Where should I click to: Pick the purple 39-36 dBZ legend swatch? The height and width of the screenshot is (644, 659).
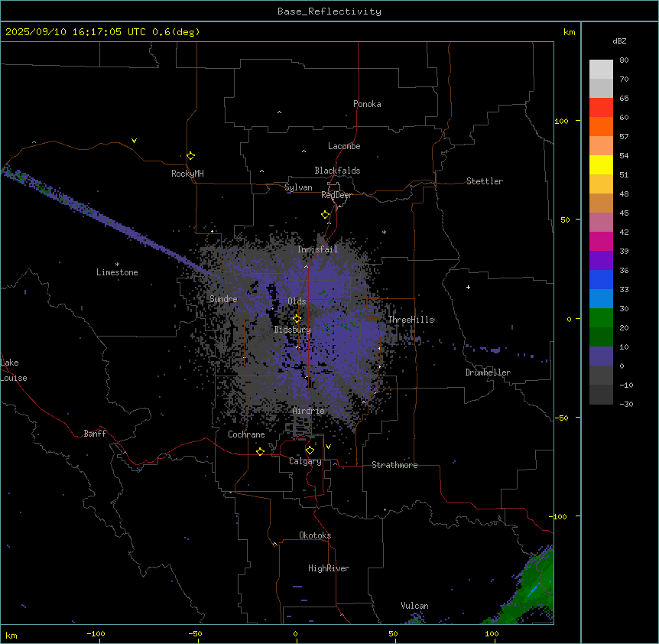[x=601, y=261]
